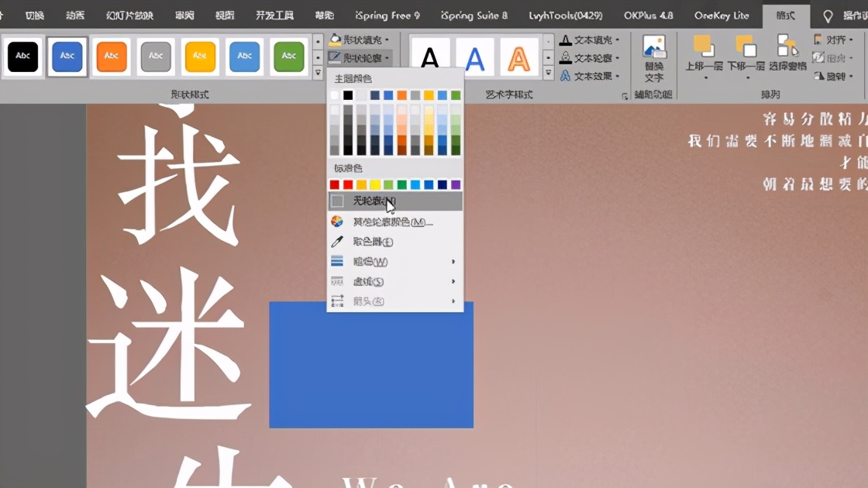Open the WordArt styles dialog launcher
The height and width of the screenshot is (488, 868).
(x=625, y=96)
